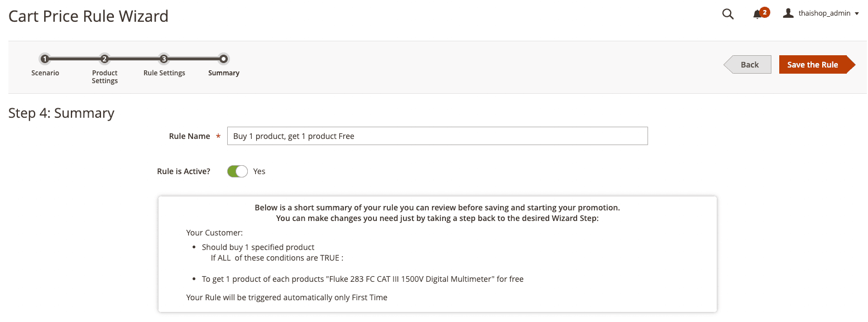
Task: Select step 3 circle in wizard progress
Action: 164,59
